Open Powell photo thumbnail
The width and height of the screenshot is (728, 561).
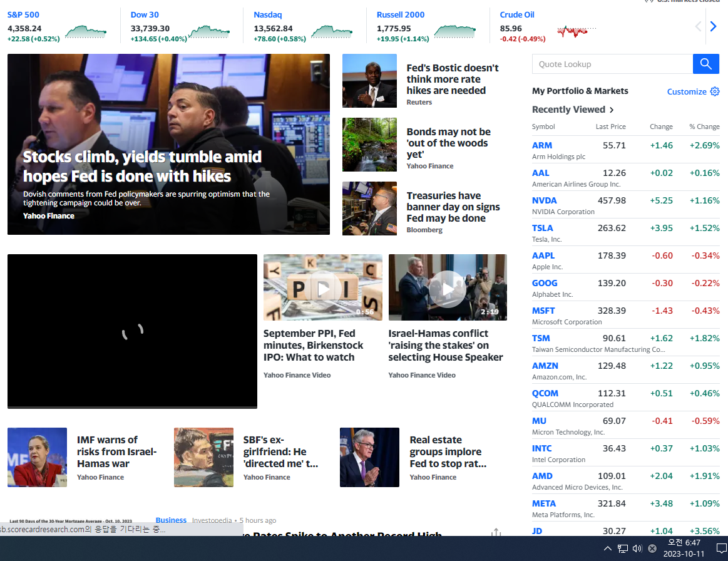click(369, 458)
